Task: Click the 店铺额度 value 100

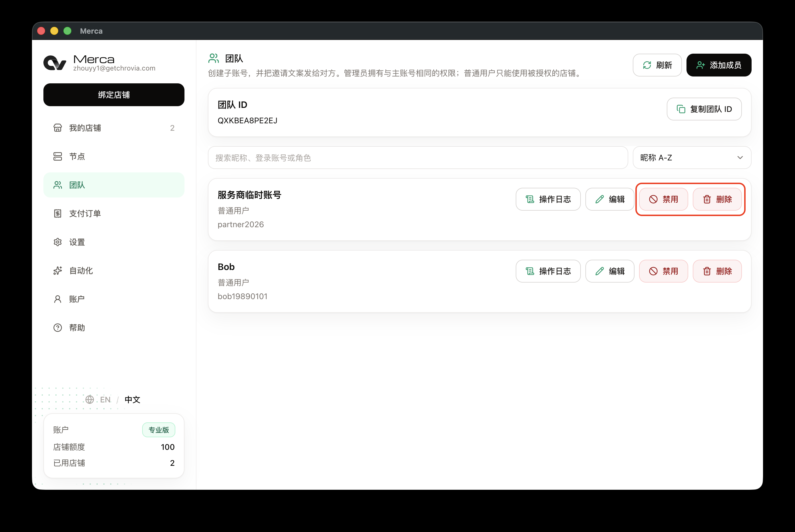Action: tap(168, 447)
